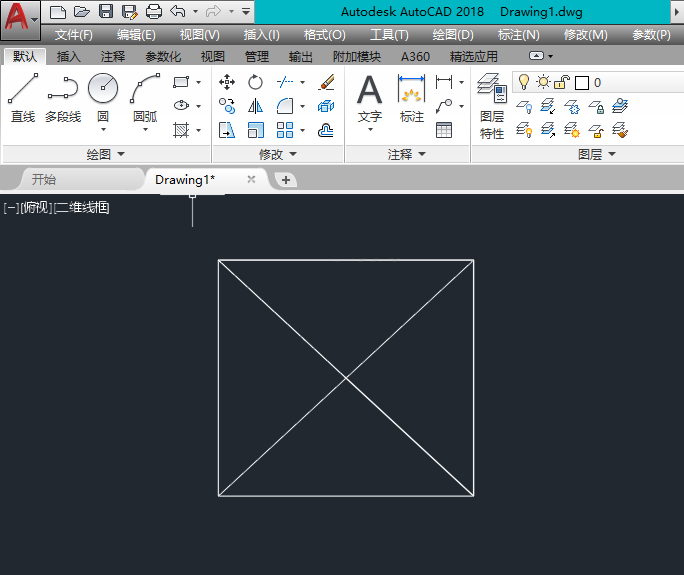Open the 文件(F) menu
684x575 pixels.
point(73,34)
